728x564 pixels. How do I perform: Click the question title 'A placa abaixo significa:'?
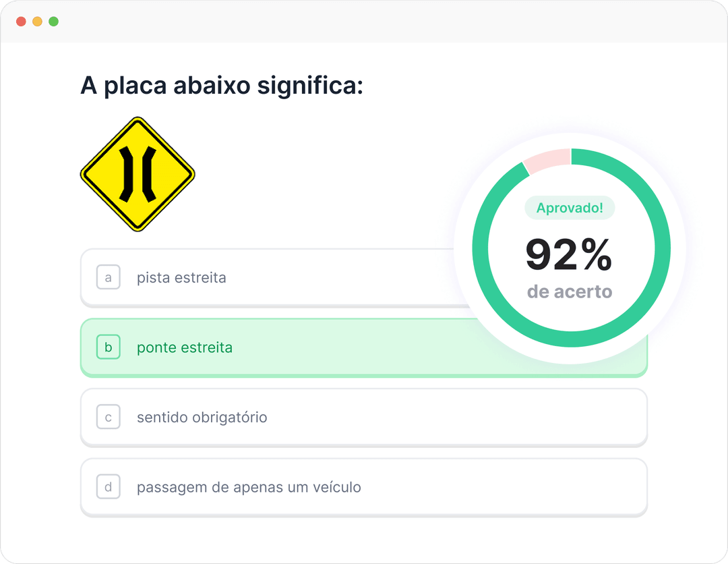(x=222, y=86)
